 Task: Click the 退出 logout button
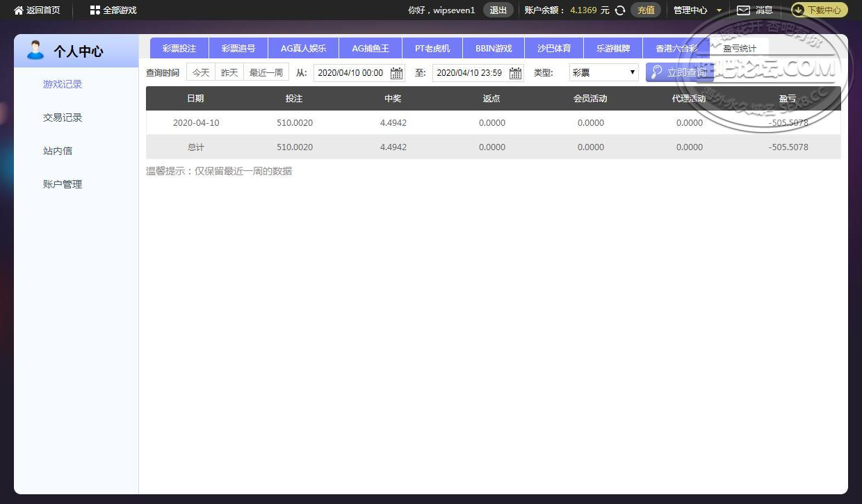498,10
